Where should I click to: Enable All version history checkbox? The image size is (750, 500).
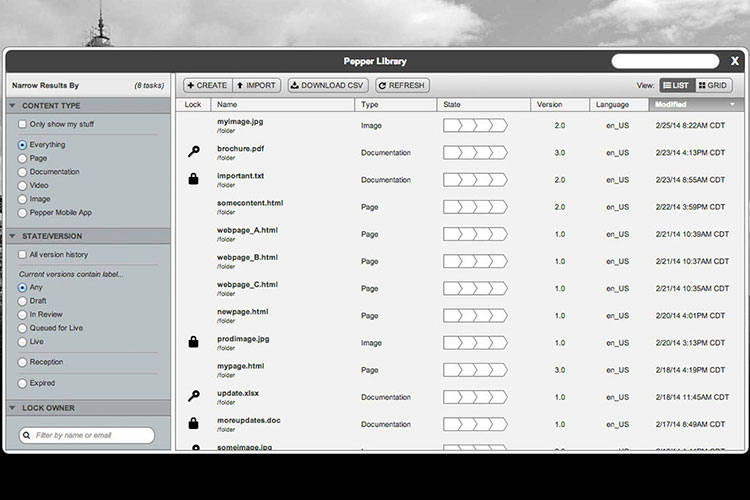[22, 255]
